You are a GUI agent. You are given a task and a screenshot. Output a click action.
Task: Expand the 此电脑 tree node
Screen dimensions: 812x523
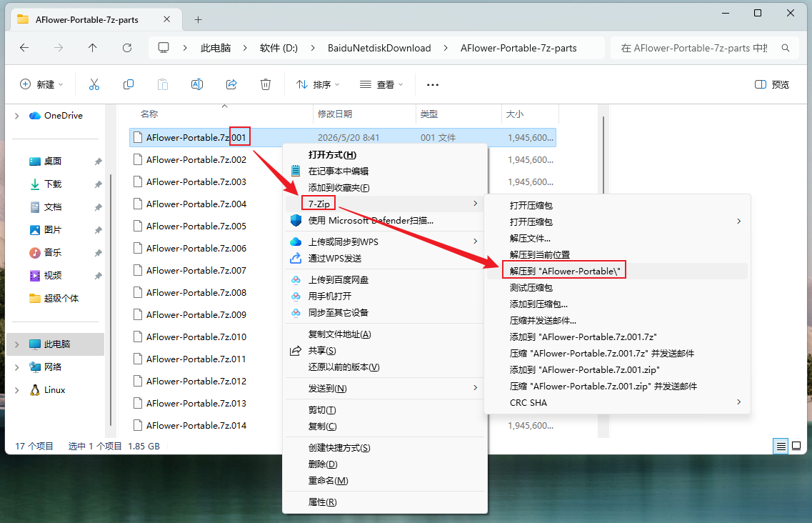coord(16,344)
